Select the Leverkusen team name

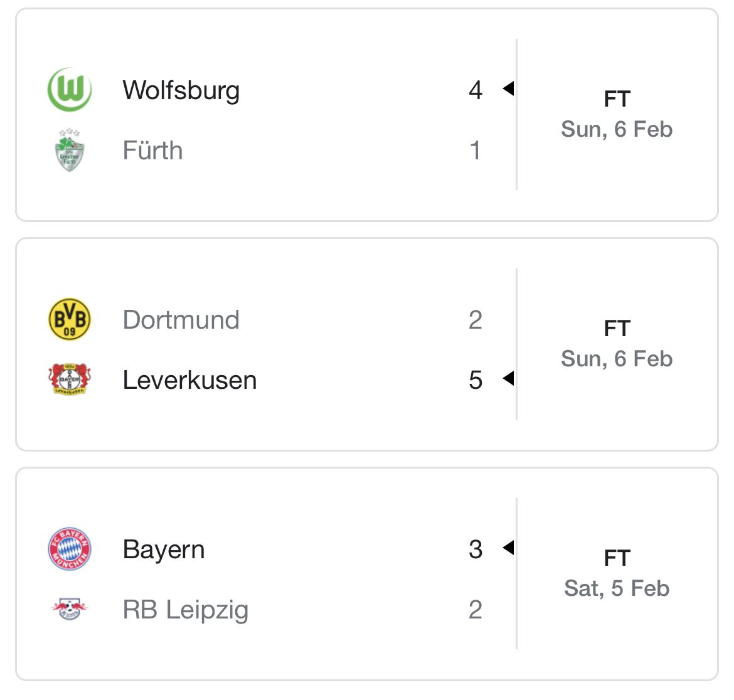tap(189, 380)
